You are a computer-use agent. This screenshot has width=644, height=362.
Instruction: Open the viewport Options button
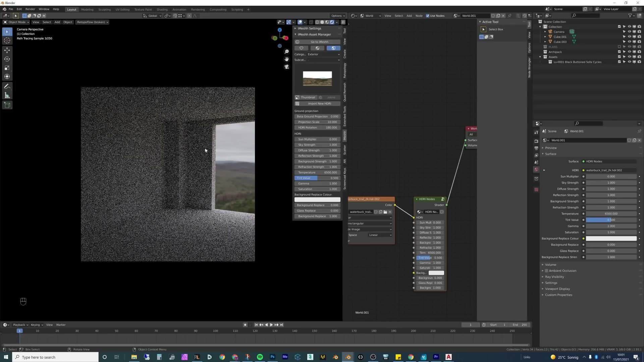(x=338, y=16)
